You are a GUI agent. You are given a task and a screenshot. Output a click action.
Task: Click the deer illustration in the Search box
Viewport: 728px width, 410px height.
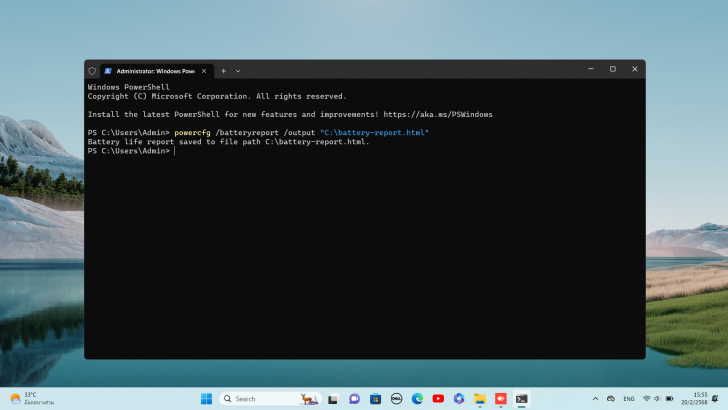[x=309, y=398]
